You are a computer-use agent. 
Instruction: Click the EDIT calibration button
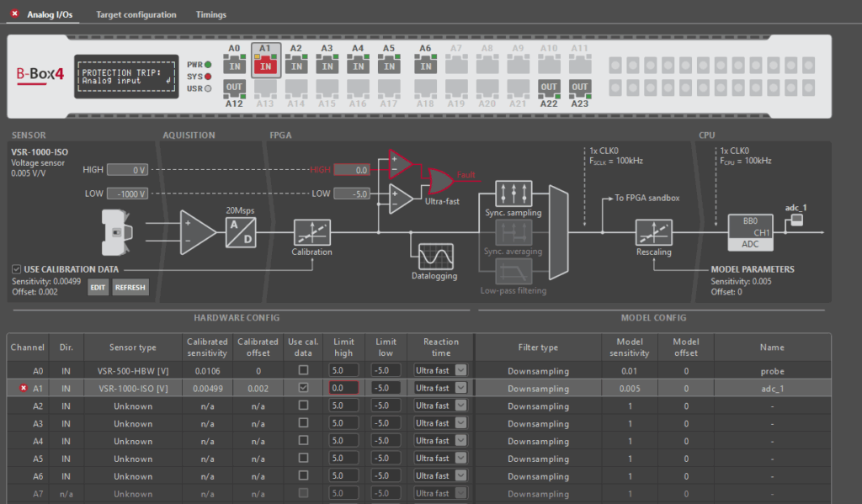[98, 287]
